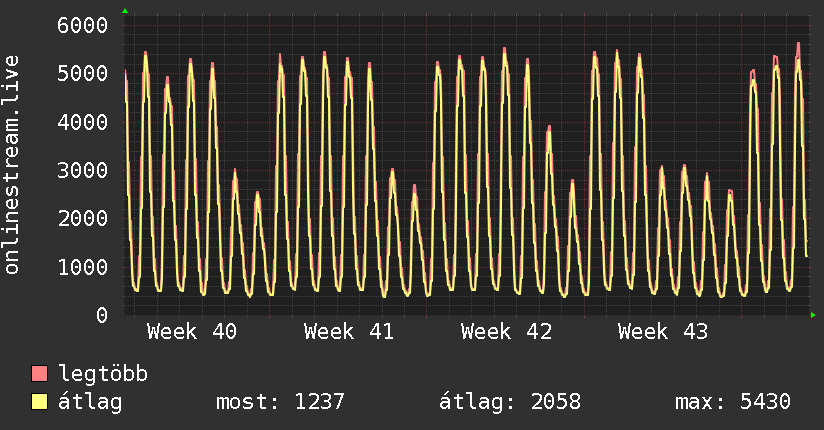
Task: Click the pink legtöbb legend color swatch
Action: 39,374
